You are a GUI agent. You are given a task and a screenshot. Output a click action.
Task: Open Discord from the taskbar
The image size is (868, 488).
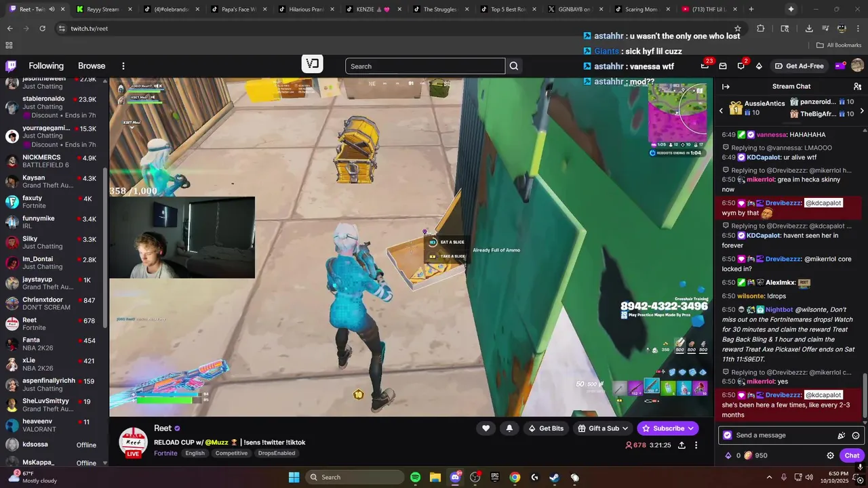click(x=455, y=477)
